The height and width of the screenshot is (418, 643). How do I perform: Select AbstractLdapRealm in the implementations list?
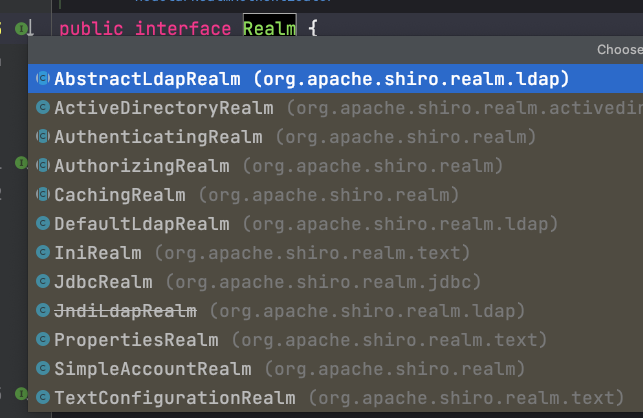[335, 79]
